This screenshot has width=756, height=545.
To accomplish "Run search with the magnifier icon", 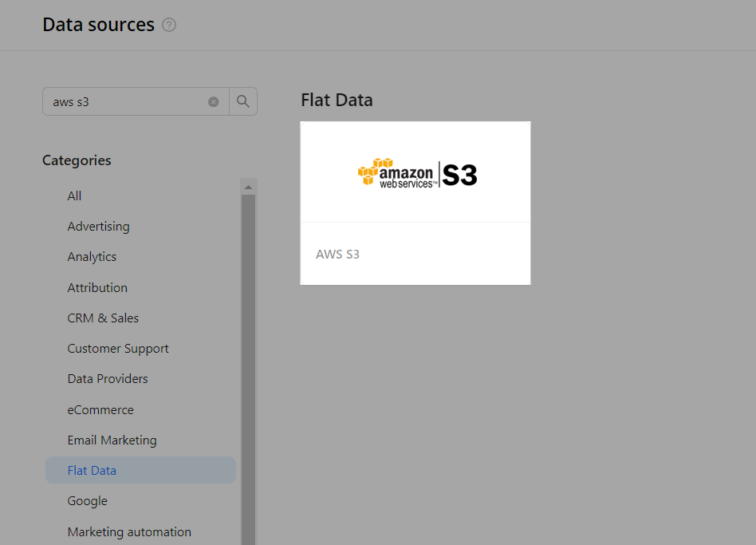I will coord(243,101).
